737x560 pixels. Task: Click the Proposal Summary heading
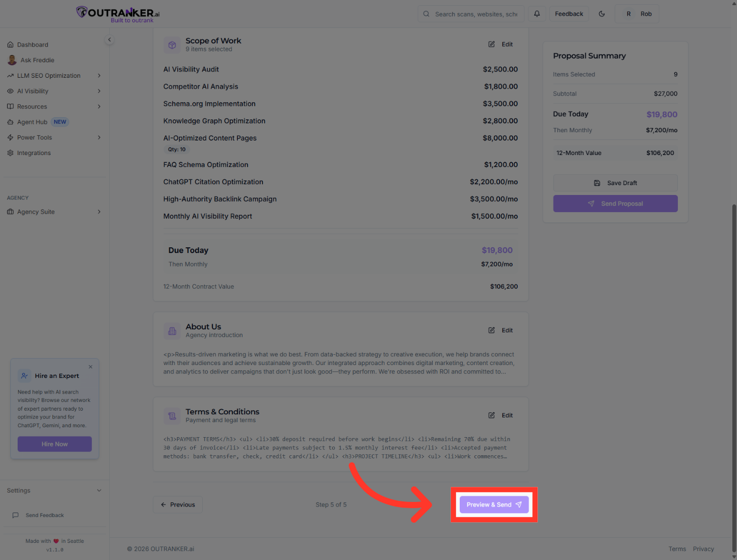(589, 56)
